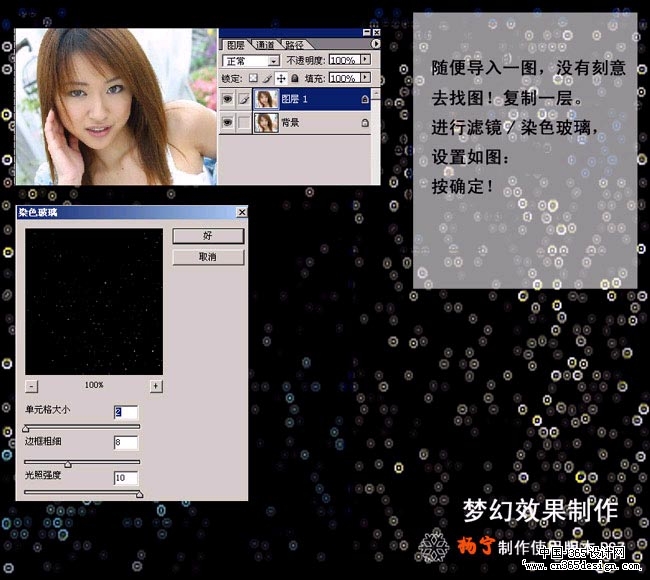Switch to the 路径 tab

(x=293, y=45)
